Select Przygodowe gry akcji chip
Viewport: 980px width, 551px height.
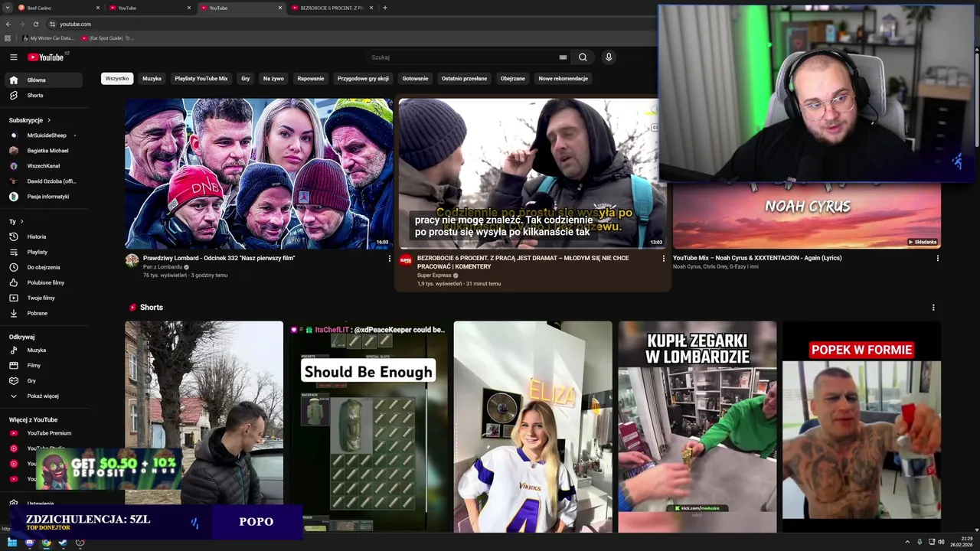point(363,78)
